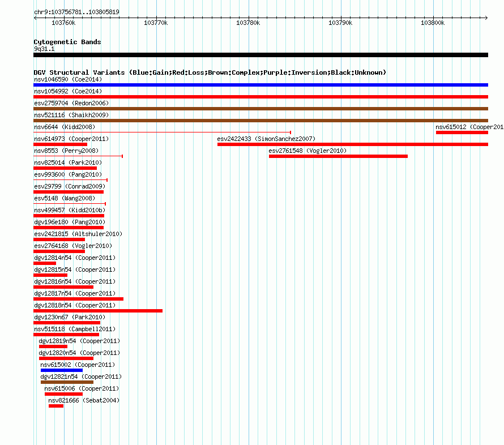The width and height of the screenshot is (504, 445).
Task: Open the dgv12817n54 (Cooper2011) label
Action: pyautogui.click(x=75, y=293)
